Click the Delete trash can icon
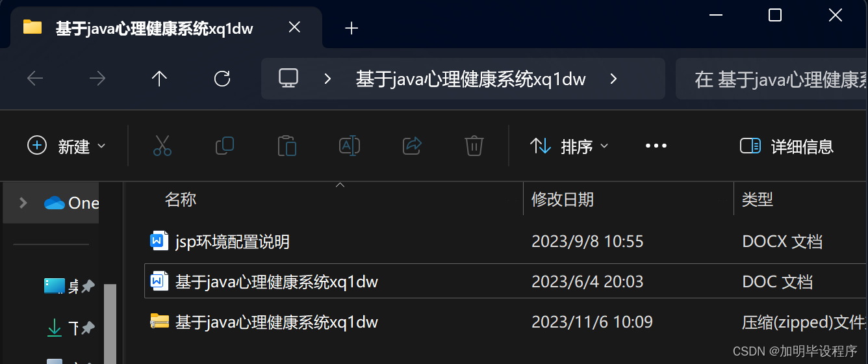 tap(474, 146)
